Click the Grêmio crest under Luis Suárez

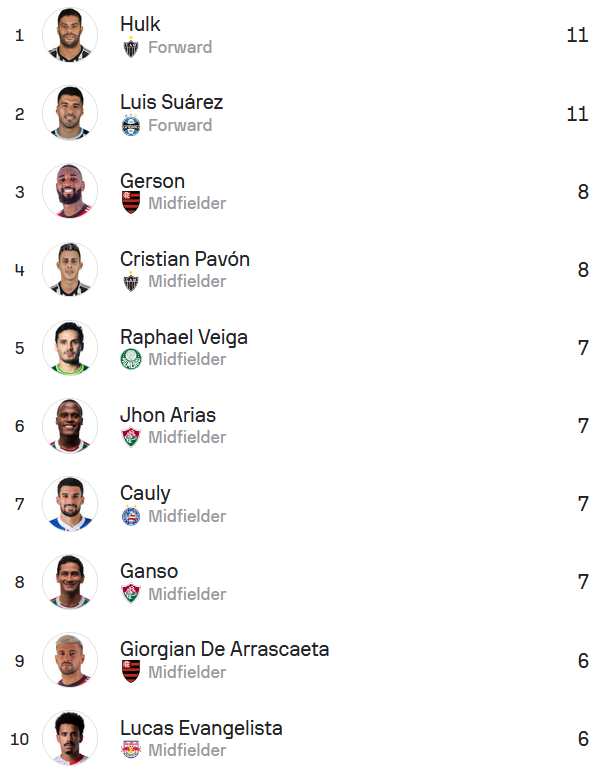tap(131, 125)
